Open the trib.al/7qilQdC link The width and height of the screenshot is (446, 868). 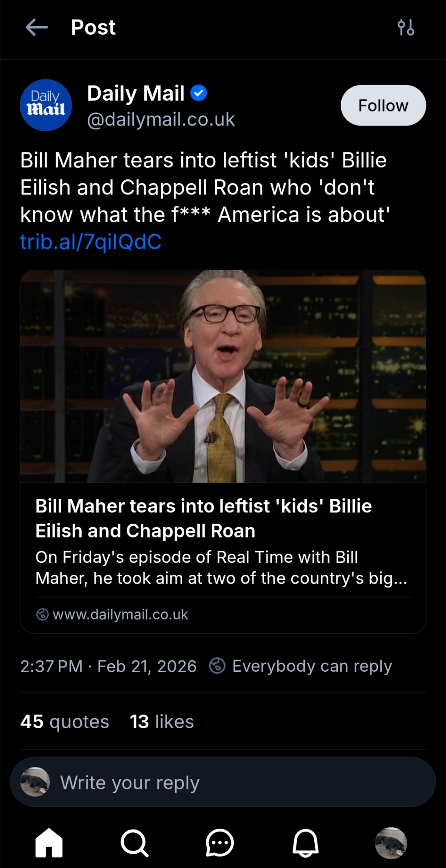(91, 242)
